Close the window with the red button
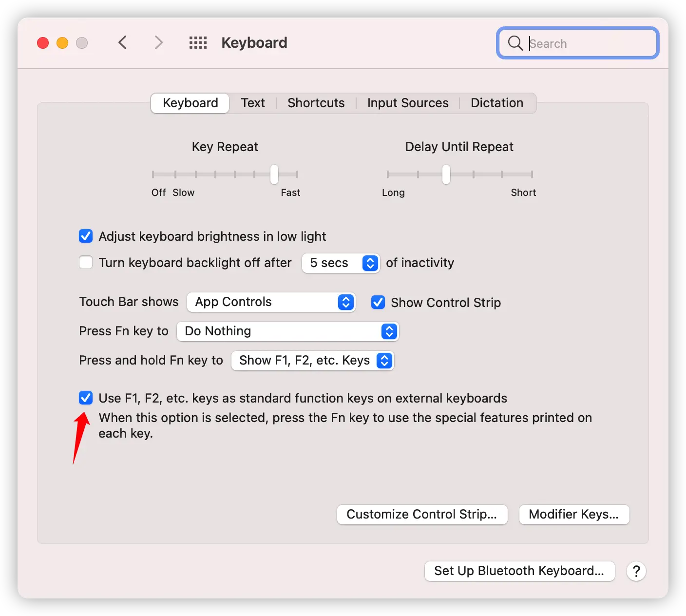 point(43,43)
